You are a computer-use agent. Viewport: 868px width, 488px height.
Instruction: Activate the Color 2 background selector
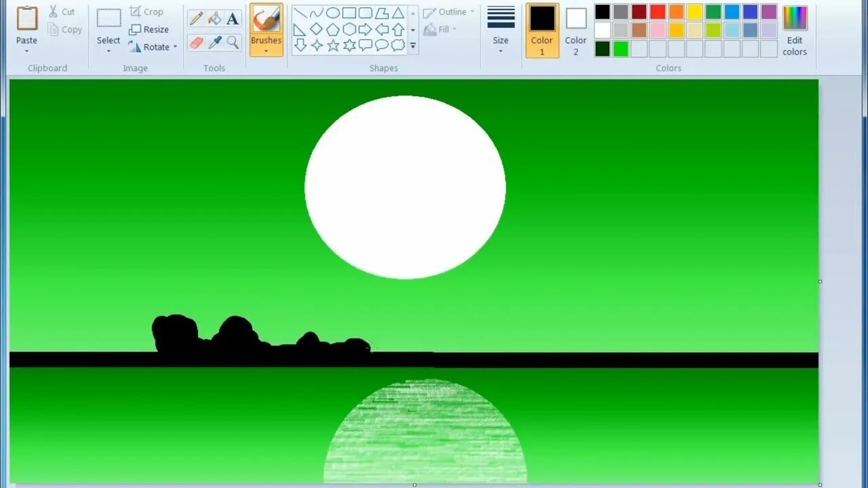[576, 30]
